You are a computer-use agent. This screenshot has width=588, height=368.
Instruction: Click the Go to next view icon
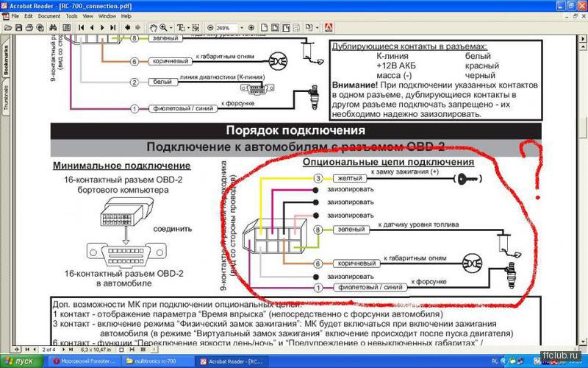point(137,28)
